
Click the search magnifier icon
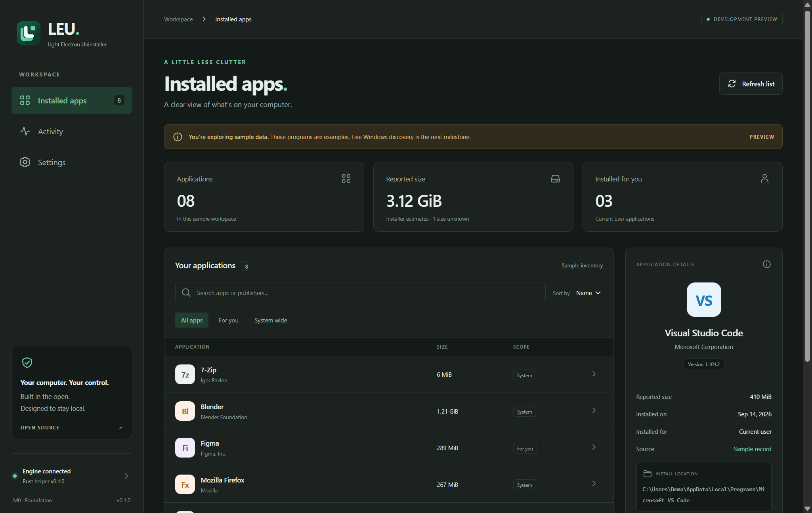pos(186,293)
